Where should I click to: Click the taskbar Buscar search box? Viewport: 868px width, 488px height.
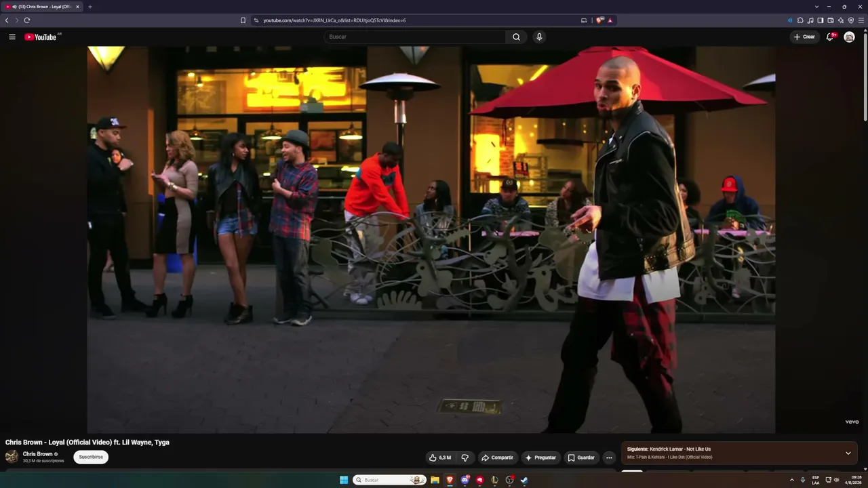click(389, 480)
